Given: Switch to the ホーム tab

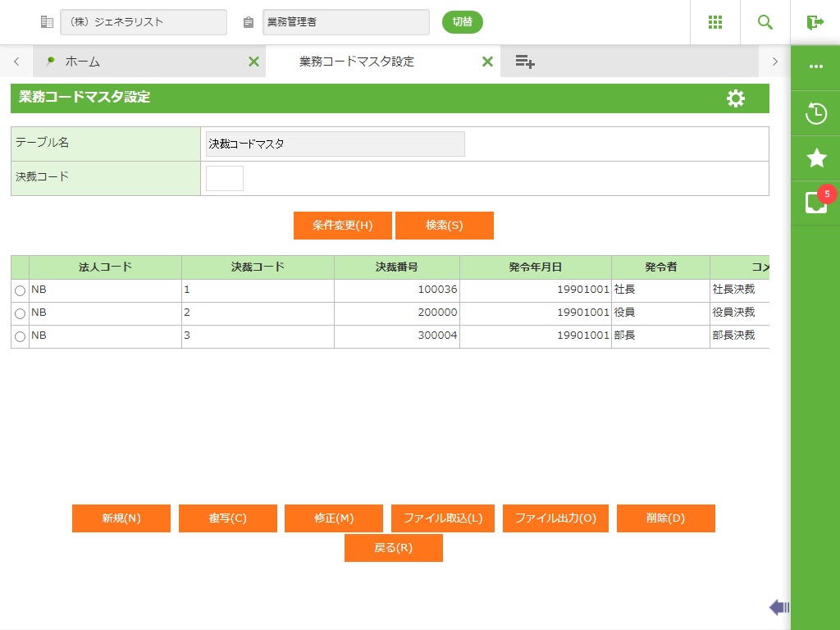Looking at the screenshot, I should tap(82, 62).
